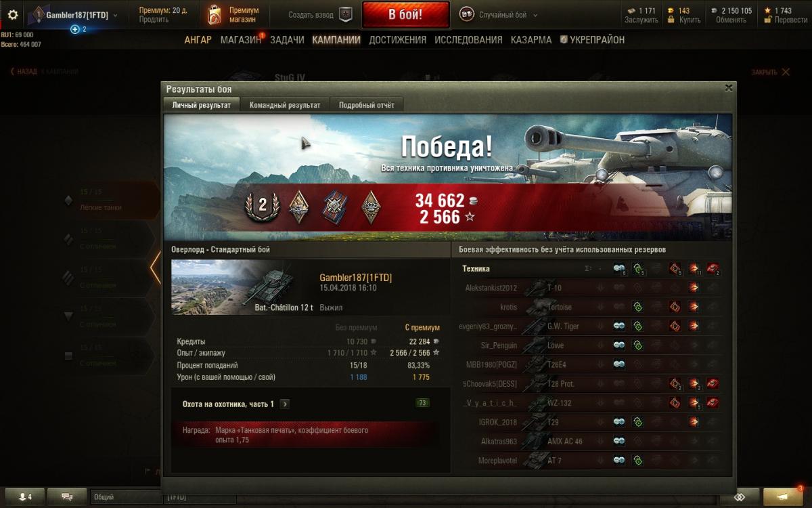Switch to the Detailed report tab

point(367,105)
